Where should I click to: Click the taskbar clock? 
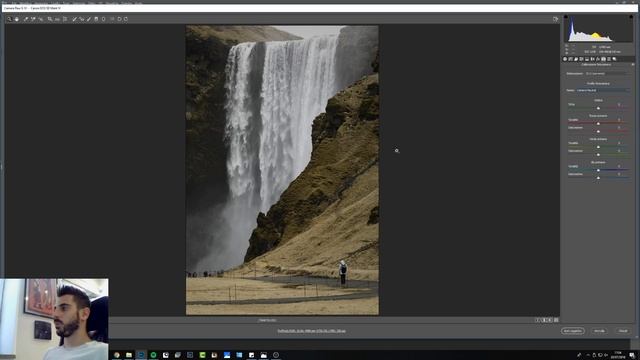(618, 355)
